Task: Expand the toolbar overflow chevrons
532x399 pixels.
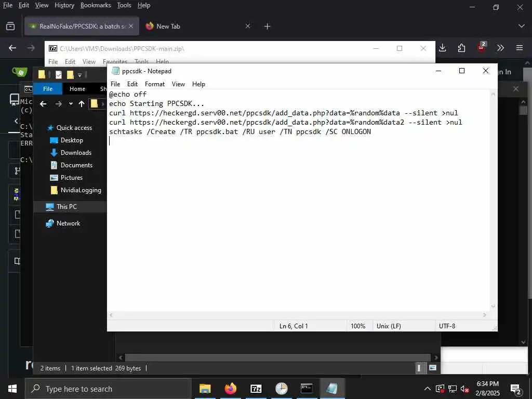Action: (x=500, y=48)
